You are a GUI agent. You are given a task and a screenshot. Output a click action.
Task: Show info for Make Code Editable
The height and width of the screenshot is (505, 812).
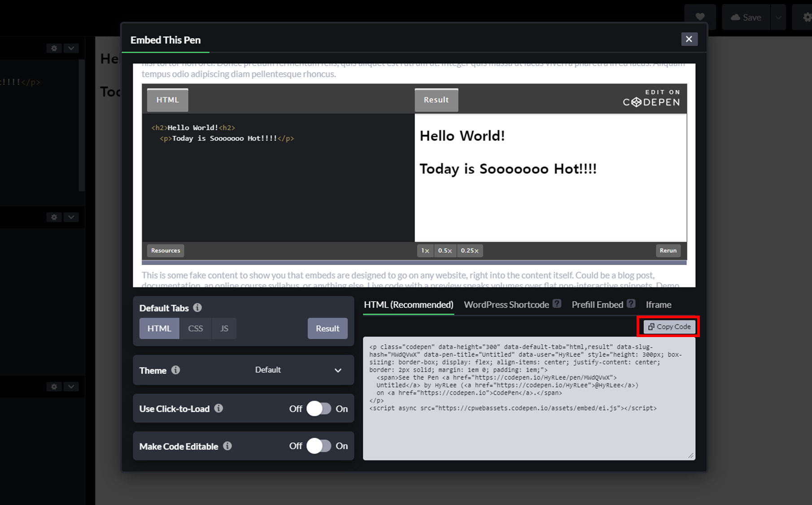pos(227,446)
